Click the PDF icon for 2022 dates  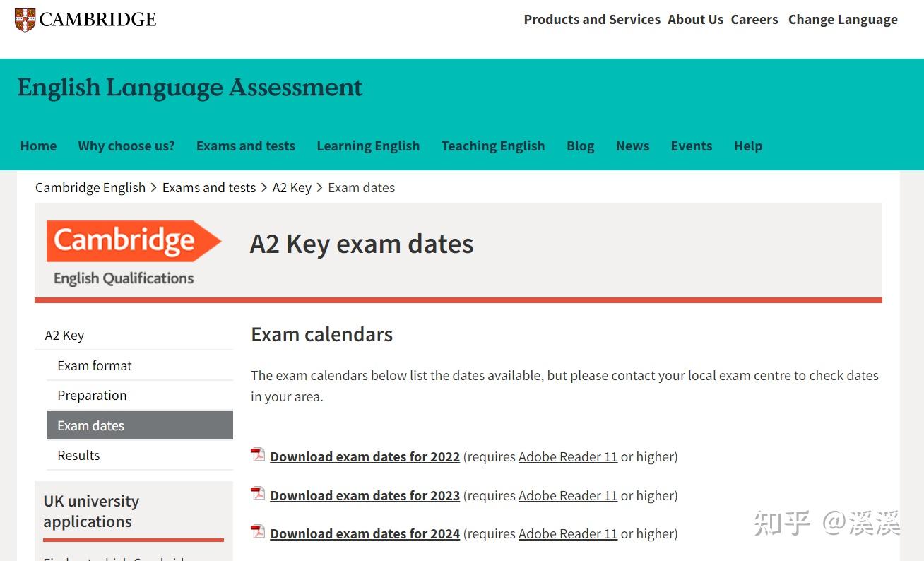click(258, 455)
